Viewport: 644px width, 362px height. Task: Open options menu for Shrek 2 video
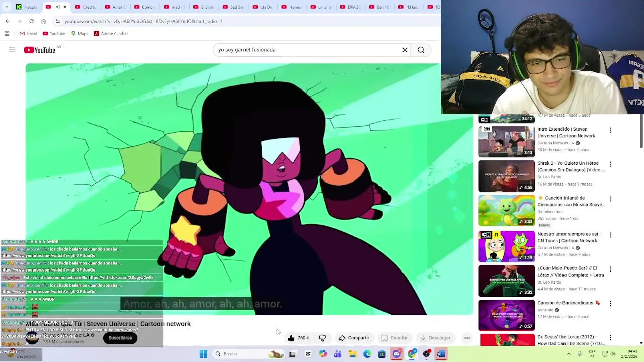pyautogui.click(x=611, y=164)
